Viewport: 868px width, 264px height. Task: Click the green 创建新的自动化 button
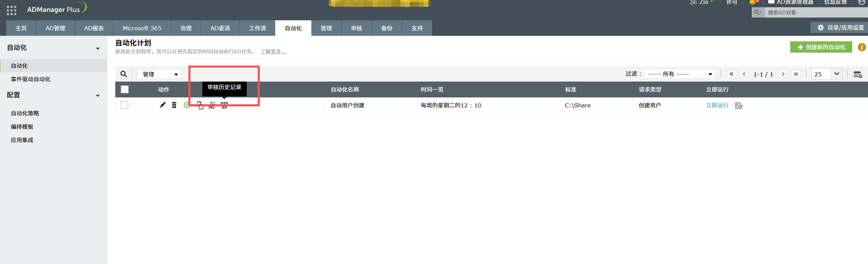point(821,47)
